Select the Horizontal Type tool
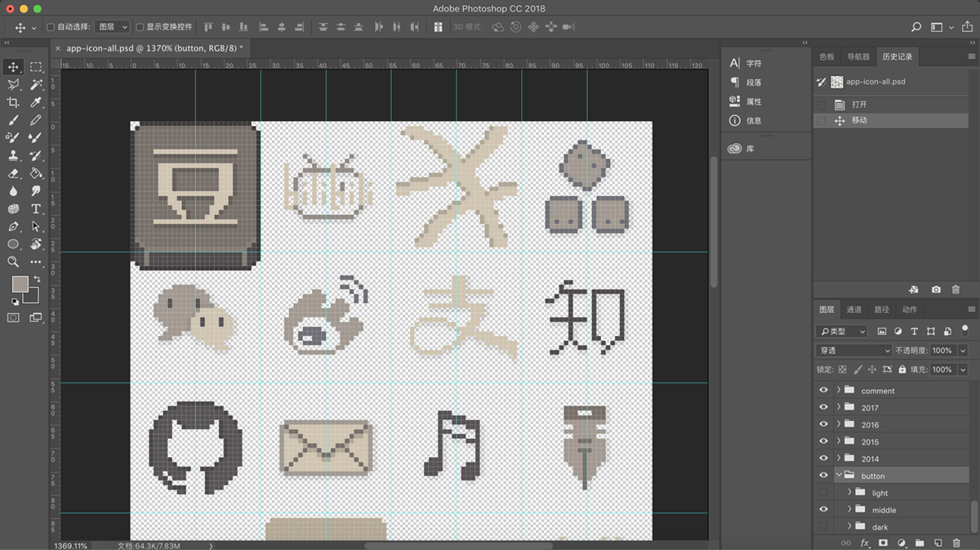The height and width of the screenshot is (550, 980). pyautogui.click(x=36, y=208)
